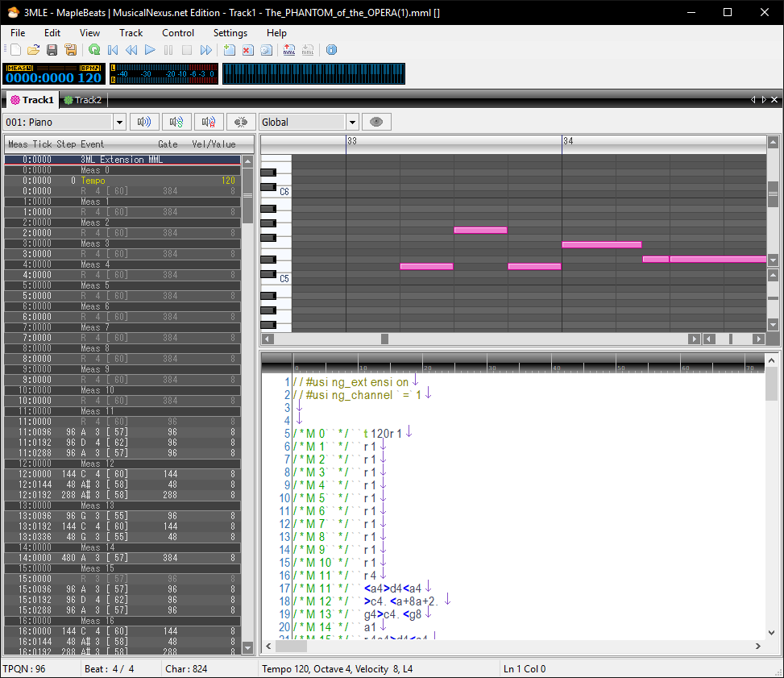Open the 001: Piano instrument dropdown
The image size is (784, 678).
click(x=119, y=122)
